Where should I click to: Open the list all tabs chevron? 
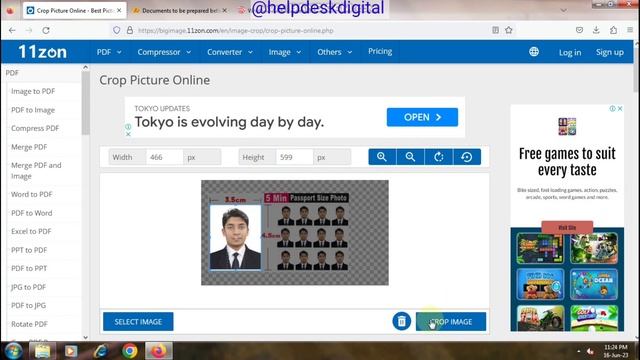click(x=564, y=10)
